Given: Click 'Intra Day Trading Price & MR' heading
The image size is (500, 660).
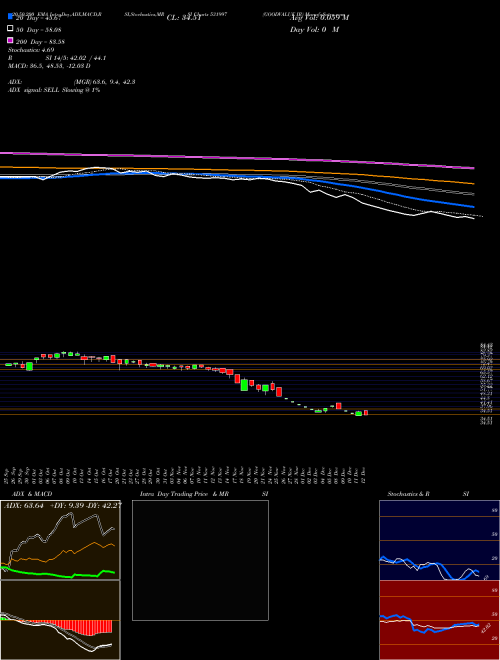Looking at the screenshot, I should (185, 494).
